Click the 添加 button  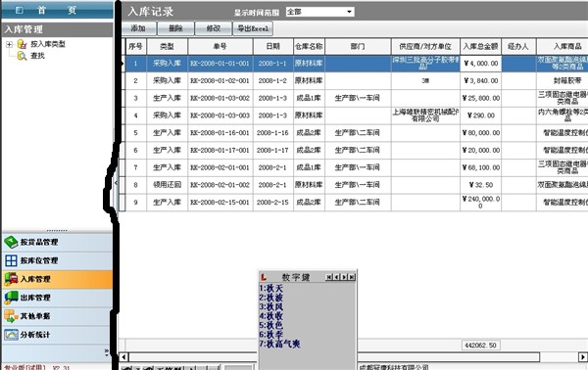(138, 28)
